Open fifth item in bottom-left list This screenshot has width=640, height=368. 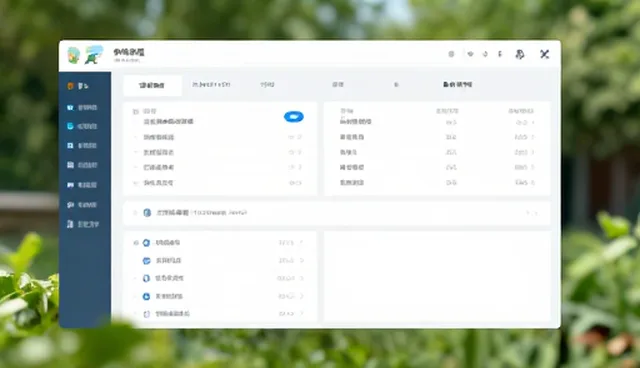point(219,314)
